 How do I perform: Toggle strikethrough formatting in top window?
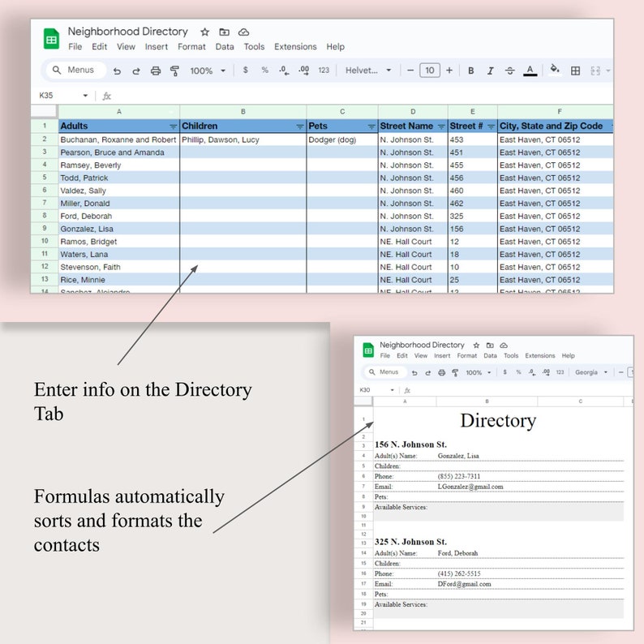509,71
